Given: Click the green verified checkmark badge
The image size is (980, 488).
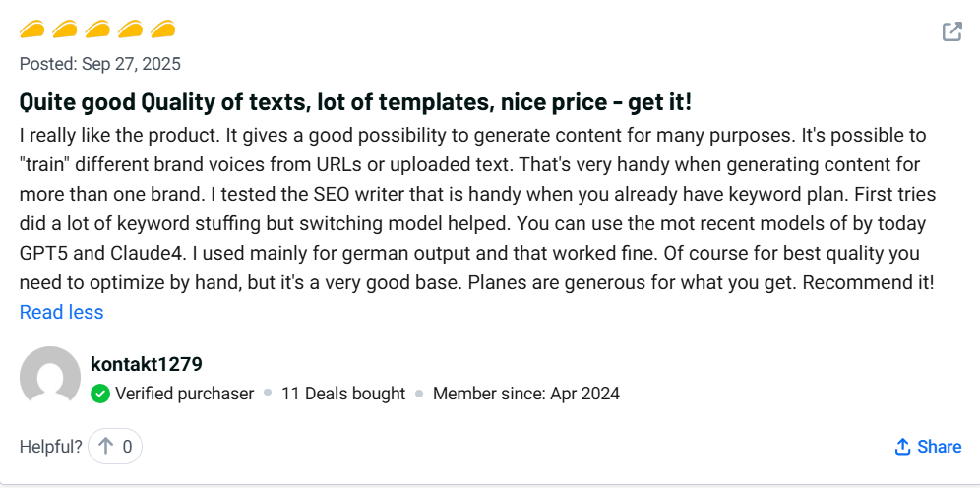Looking at the screenshot, I should pyautogui.click(x=100, y=394).
